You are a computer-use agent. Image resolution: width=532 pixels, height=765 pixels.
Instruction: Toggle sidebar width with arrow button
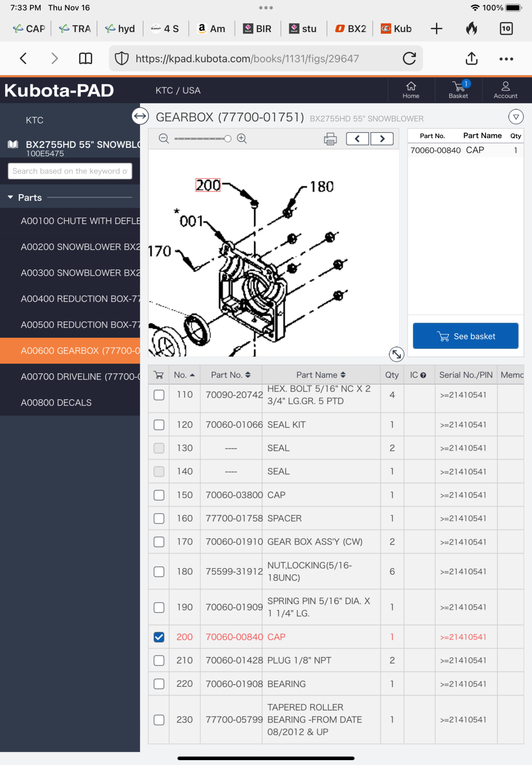tap(140, 116)
